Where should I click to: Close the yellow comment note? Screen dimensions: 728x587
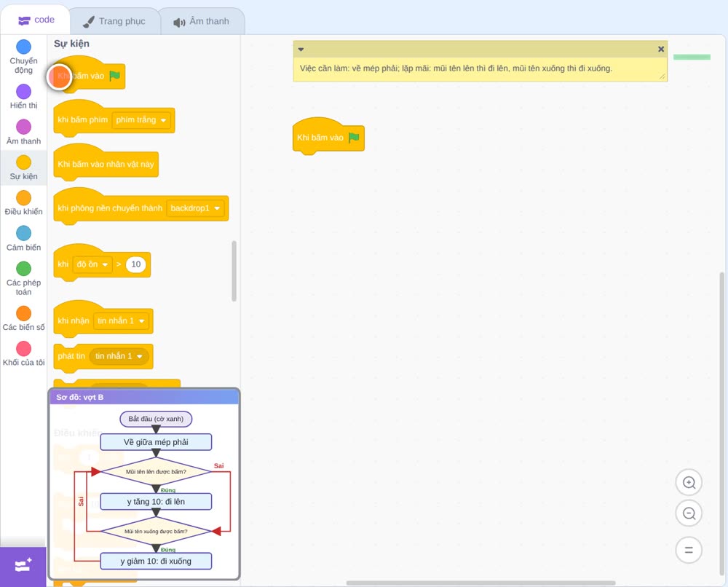click(661, 50)
